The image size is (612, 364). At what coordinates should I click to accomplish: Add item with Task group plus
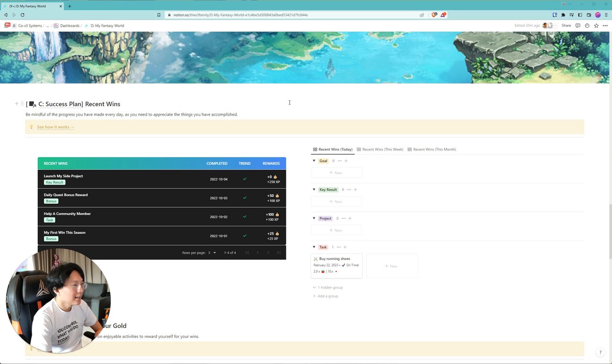coord(345,247)
